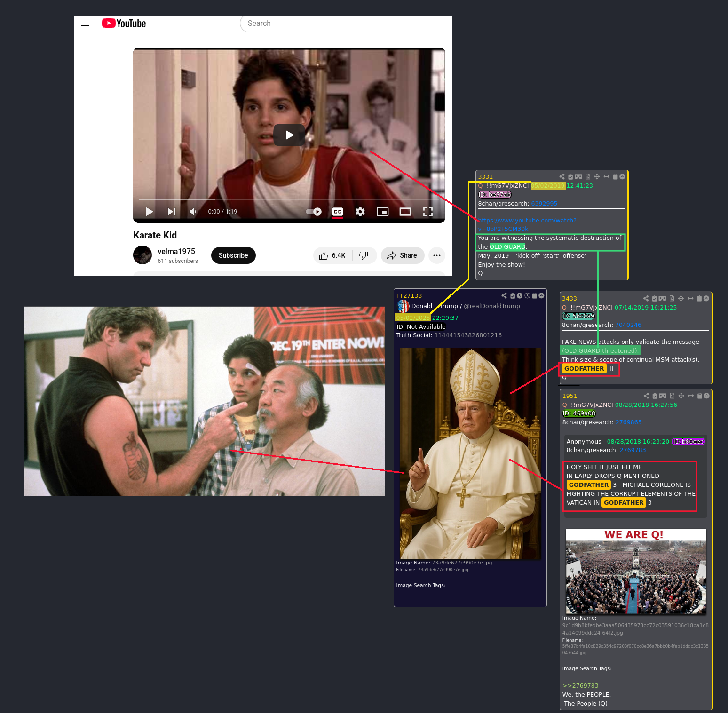Mute the video with the speaker icon
This screenshot has height=715, width=728.
tap(192, 212)
